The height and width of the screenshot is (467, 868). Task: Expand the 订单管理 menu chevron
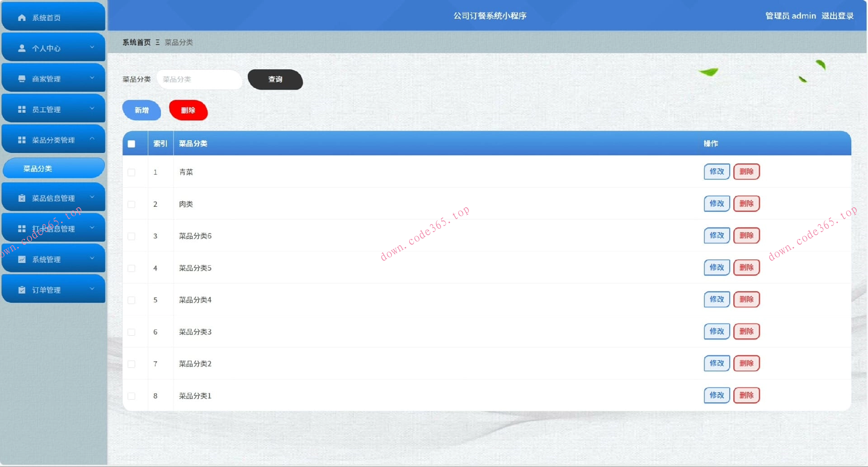[92, 289]
